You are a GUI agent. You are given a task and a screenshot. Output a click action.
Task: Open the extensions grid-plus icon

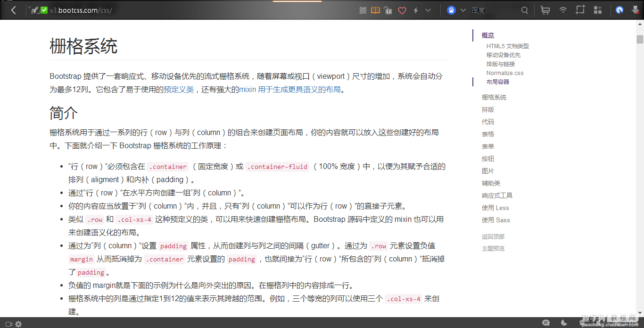(598, 10)
